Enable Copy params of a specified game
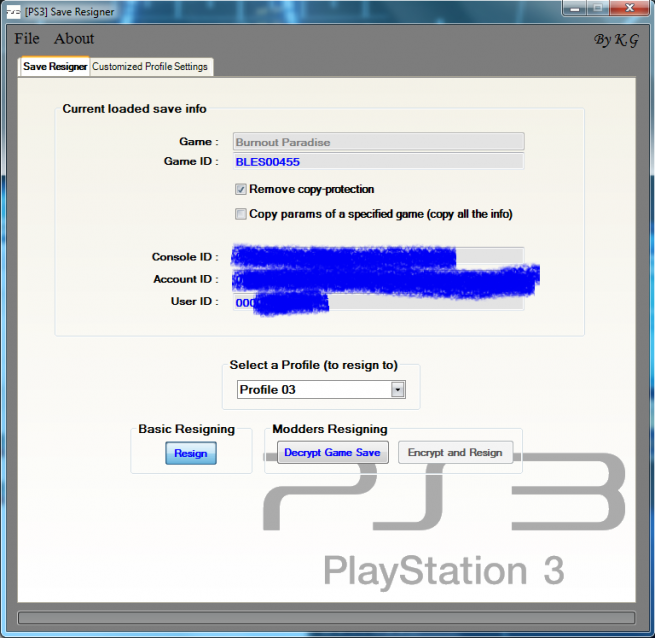This screenshot has height=638, width=655. coord(241,214)
